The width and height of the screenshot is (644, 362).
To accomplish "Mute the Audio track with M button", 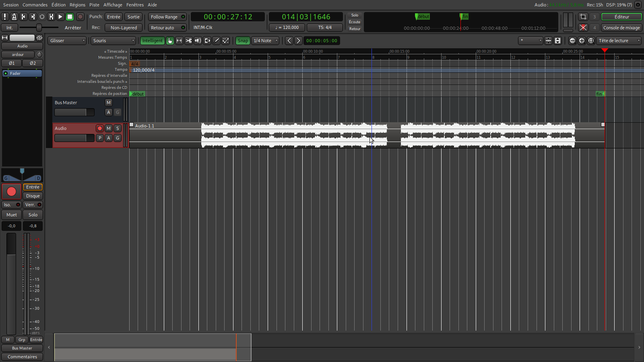I will [x=109, y=128].
